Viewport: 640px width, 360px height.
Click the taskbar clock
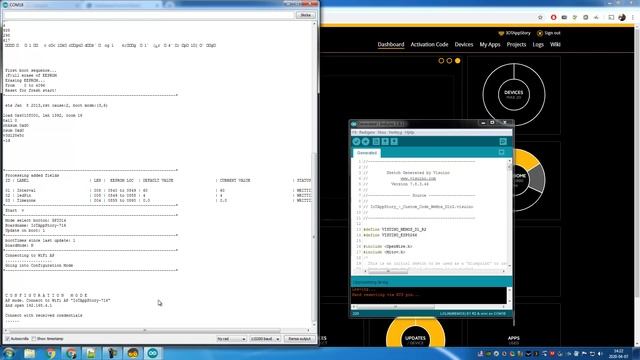pos(619,353)
